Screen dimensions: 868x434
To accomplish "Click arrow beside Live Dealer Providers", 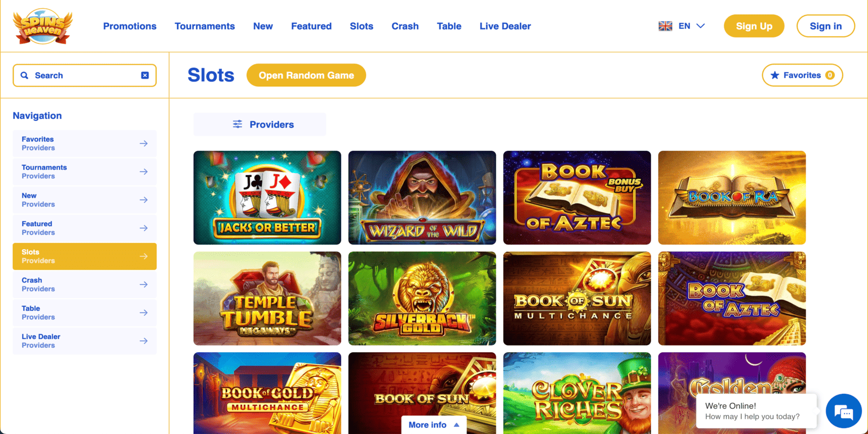I will pos(144,341).
